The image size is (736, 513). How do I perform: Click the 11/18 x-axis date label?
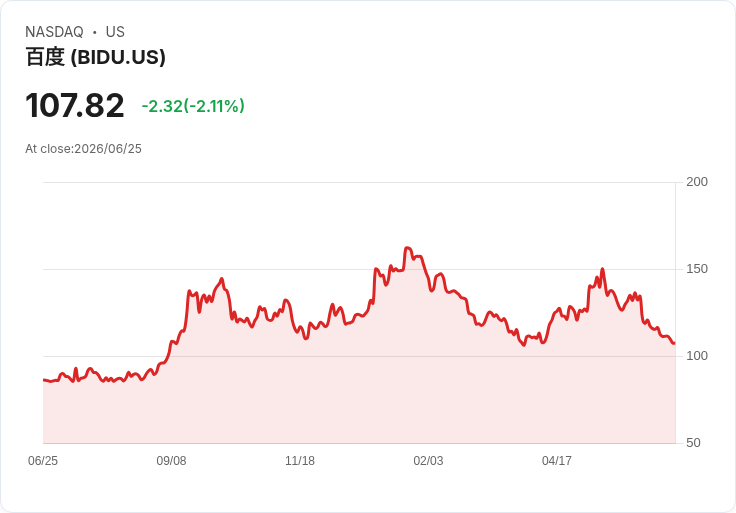[x=300, y=460]
